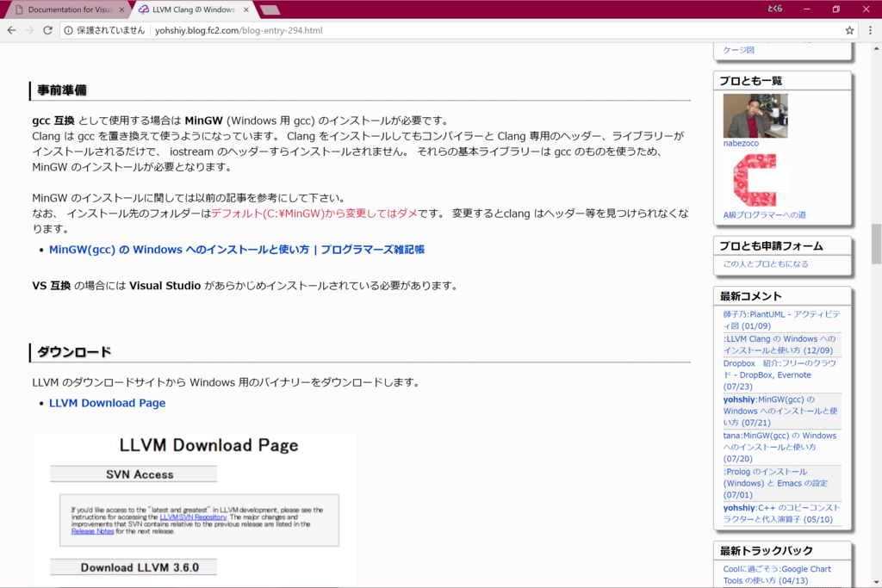Screen dimensions: 882x588
Task: Click the ケージ図 link in the sidebar
Action: click(x=738, y=49)
